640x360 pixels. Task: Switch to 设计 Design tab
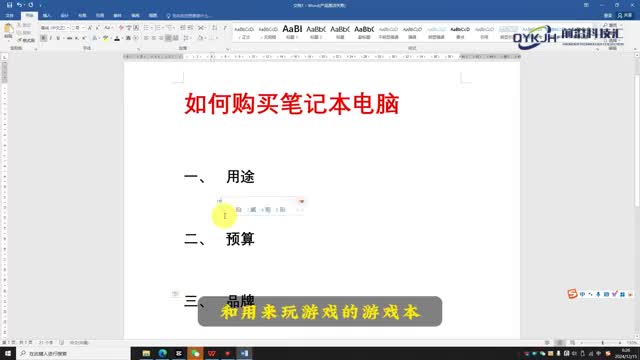(x=64, y=16)
